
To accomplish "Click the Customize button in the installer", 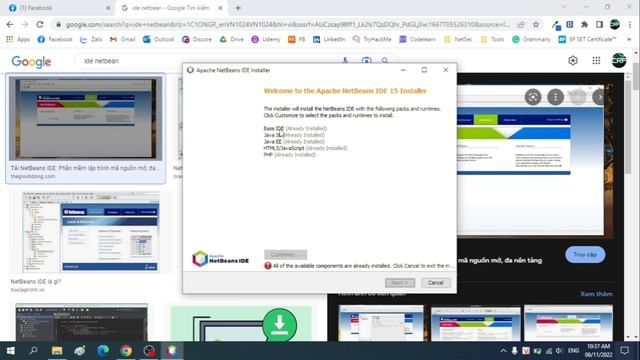I will click(285, 254).
